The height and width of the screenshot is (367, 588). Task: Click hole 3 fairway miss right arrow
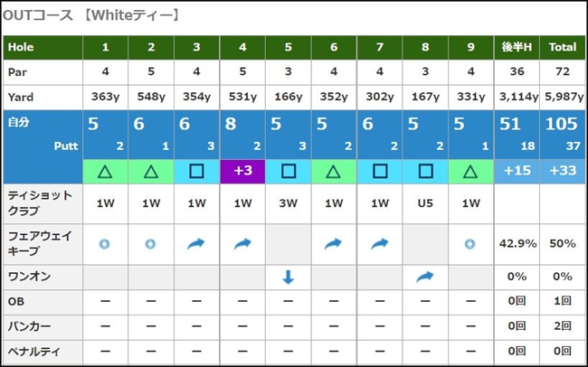point(196,244)
